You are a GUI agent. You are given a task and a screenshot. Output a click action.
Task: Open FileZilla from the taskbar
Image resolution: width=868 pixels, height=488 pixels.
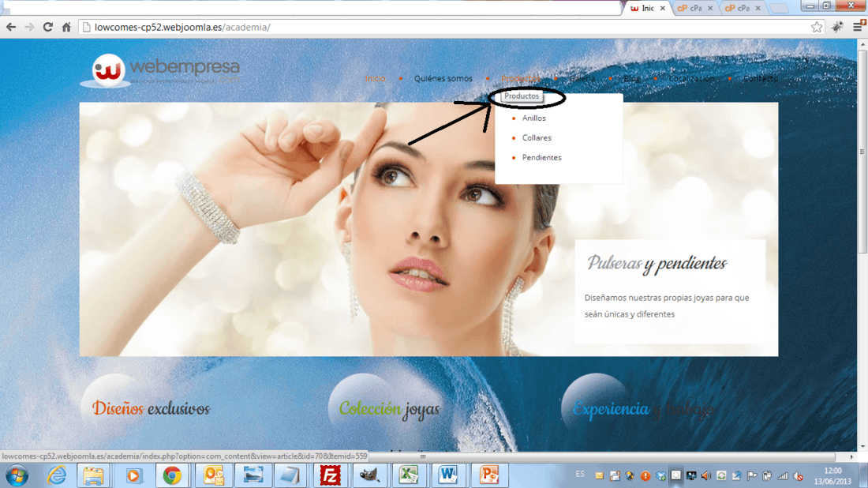(x=331, y=476)
